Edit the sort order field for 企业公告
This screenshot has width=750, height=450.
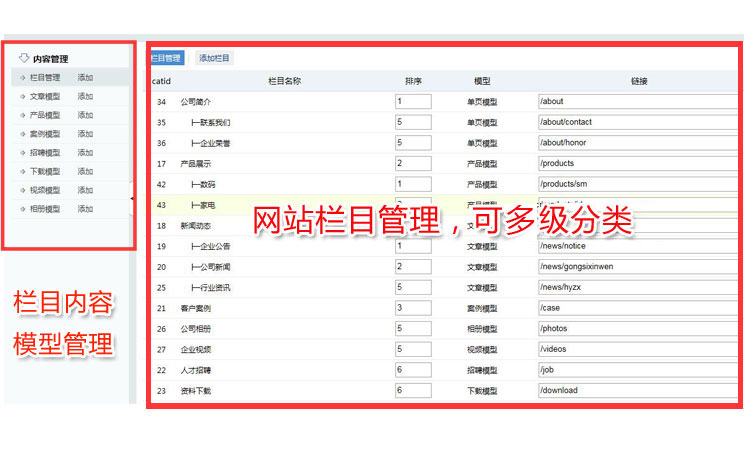(x=413, y=246)
